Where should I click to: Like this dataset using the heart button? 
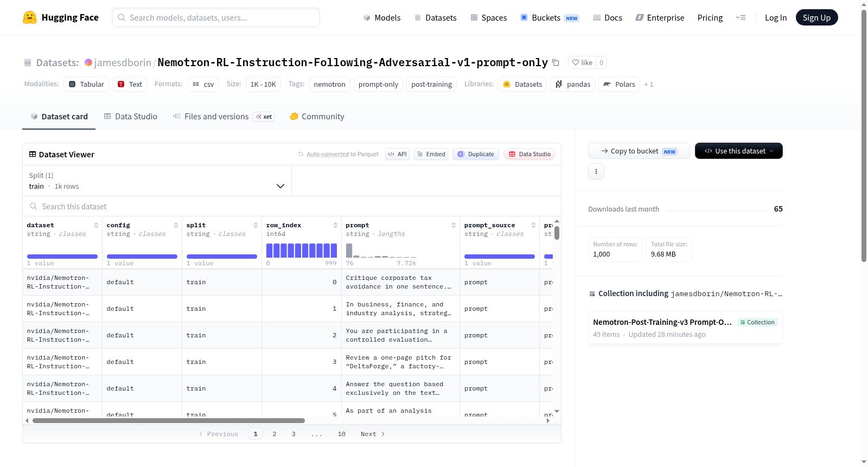point(582,62)
